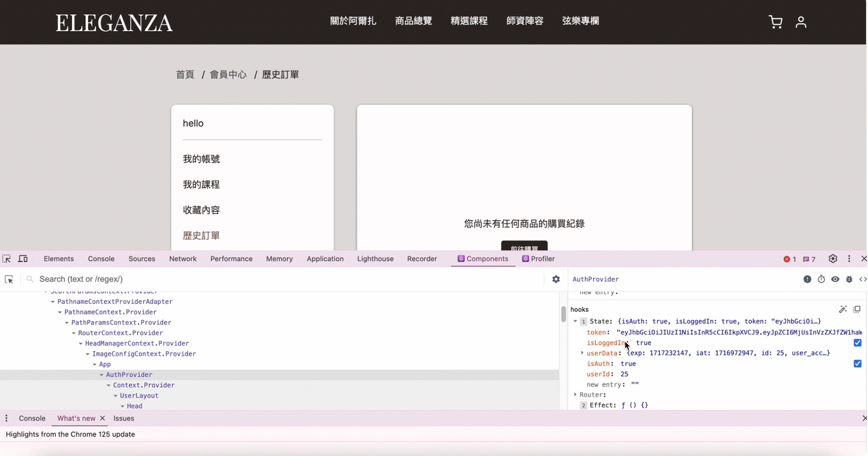Collapse PathnameContext.Provider node arrow
The image size is (868, 456).
(x=60, y=312)
